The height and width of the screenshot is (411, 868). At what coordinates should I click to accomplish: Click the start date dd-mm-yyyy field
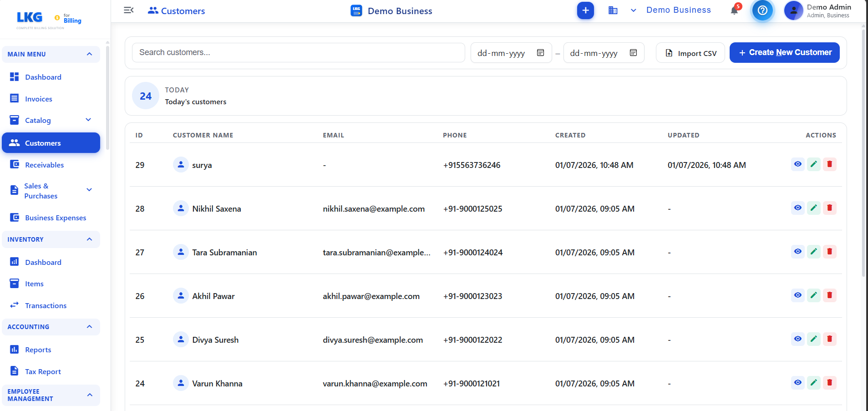tap(511, 53)
